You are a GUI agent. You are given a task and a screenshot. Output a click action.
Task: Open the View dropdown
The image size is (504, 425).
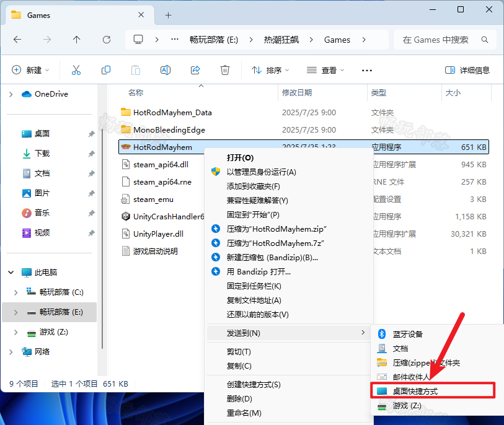(x=325, y=70)
